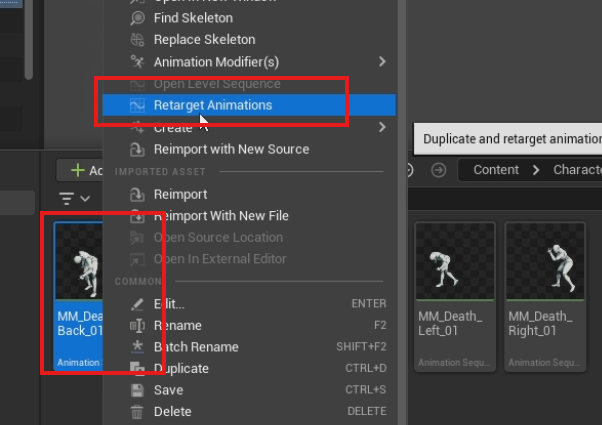The image size is (602, 425).
Task: Select Duplicate from the context menu
Action: coord(181,368)
